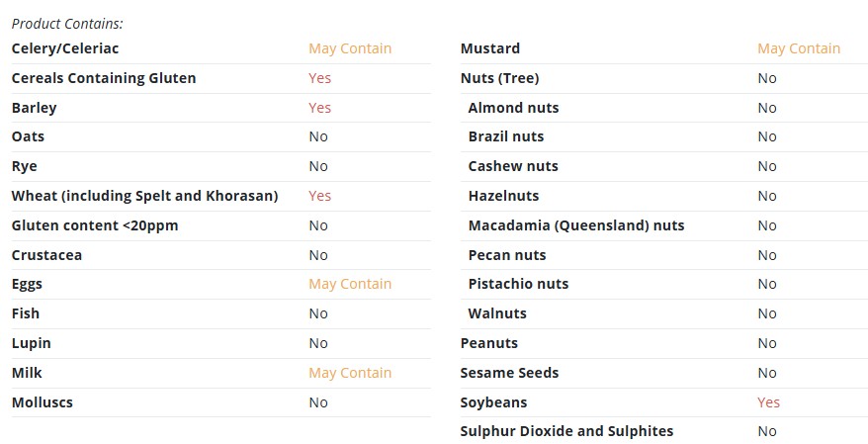Click the Macadamia (Queensland) nuts label
Viewport: 868px width, 444px height.
tap(576, 225)
